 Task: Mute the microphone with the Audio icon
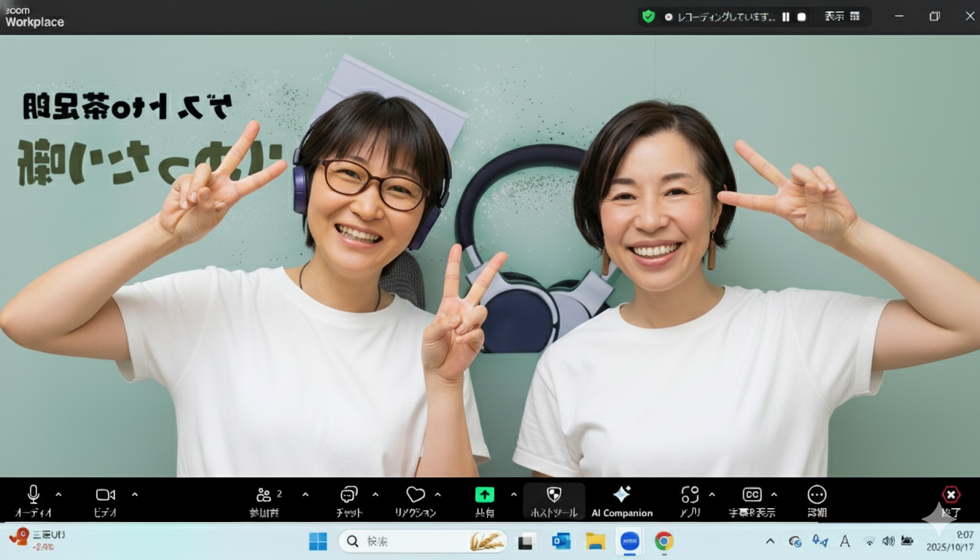coord(33,495)
